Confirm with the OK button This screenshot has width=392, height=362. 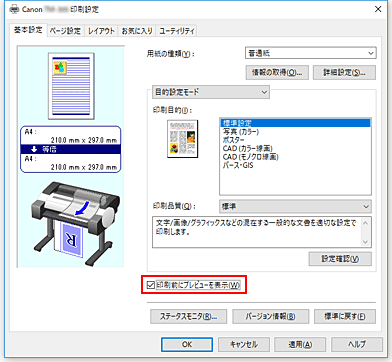click(x=187, y=344)
